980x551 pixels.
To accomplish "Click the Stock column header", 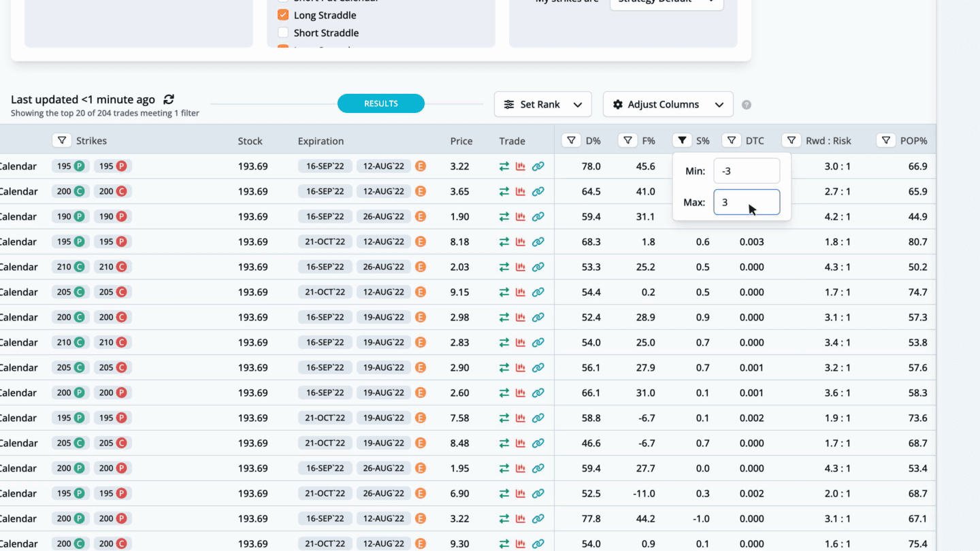I will pos(250,141).
